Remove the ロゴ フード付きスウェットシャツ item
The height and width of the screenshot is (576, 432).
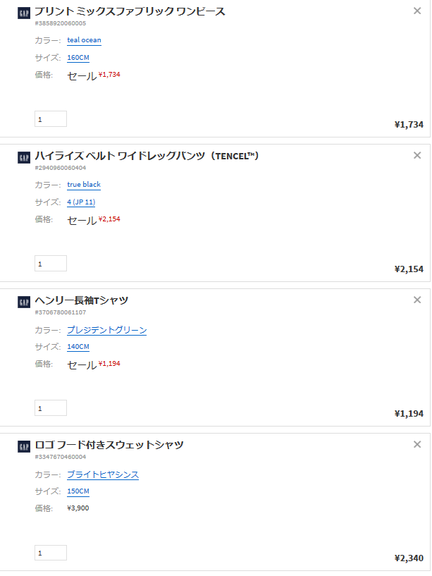[417, 444]
